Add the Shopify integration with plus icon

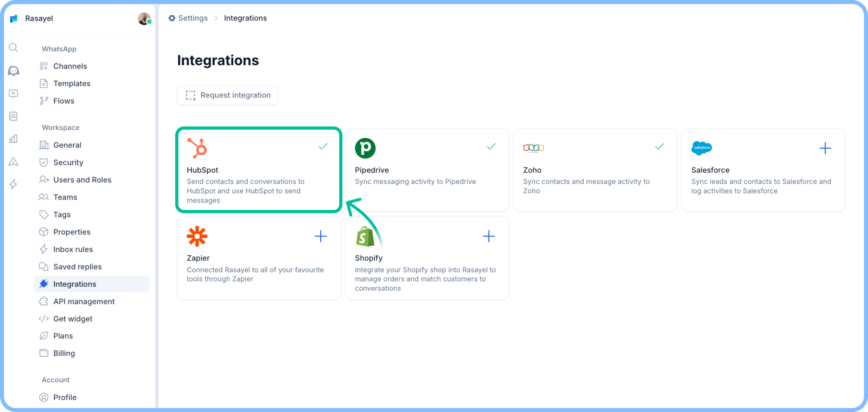pyautogui.click(x=489, y=236)
